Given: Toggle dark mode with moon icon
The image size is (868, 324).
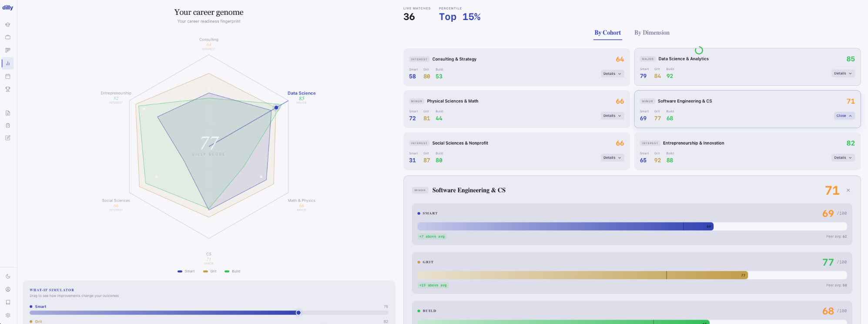Looking at the screenshot, I should point(8,276).
